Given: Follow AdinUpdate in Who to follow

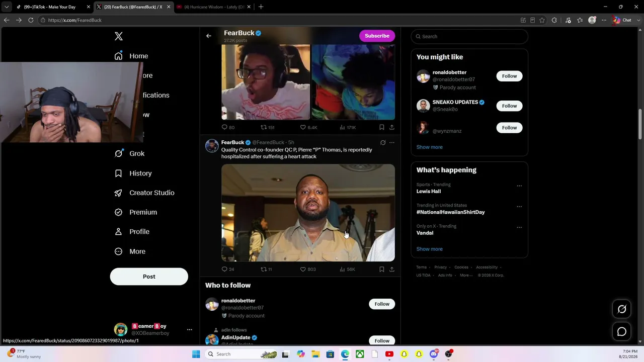Looking at the screenshot, I should click(x=382, y=340).
